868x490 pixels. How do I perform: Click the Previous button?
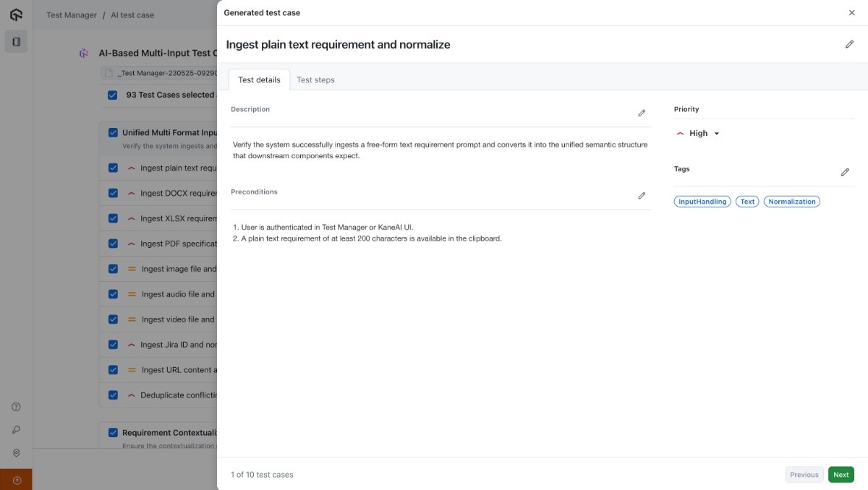click(x=804, y=475)
